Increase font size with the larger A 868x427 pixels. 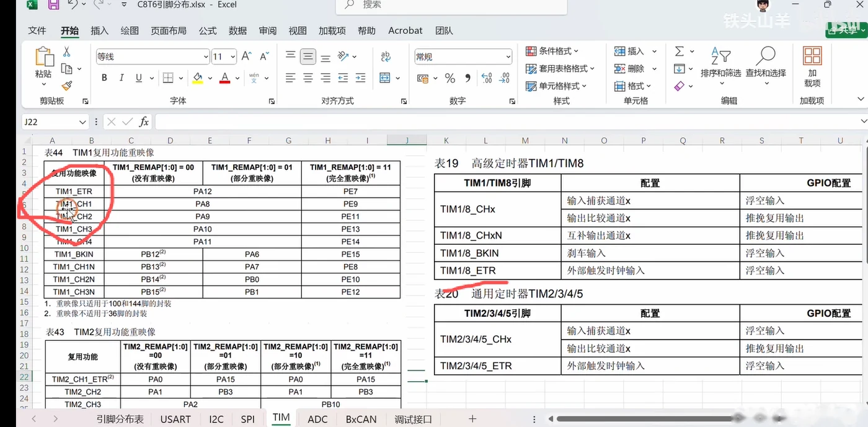point(246,56)
